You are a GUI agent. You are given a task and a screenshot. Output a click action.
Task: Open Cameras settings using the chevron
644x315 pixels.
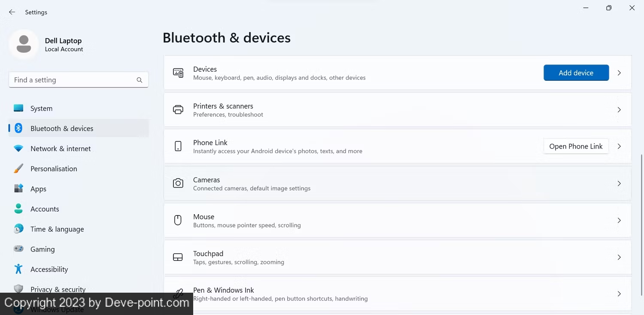click(619, 183)
